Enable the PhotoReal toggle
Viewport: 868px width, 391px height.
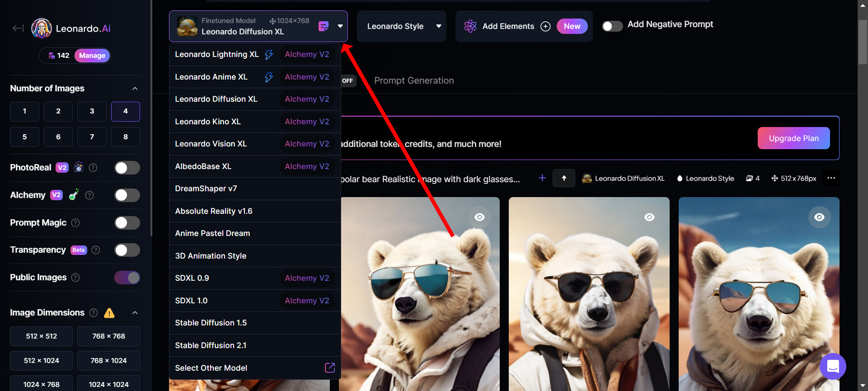tap(127, 168)
